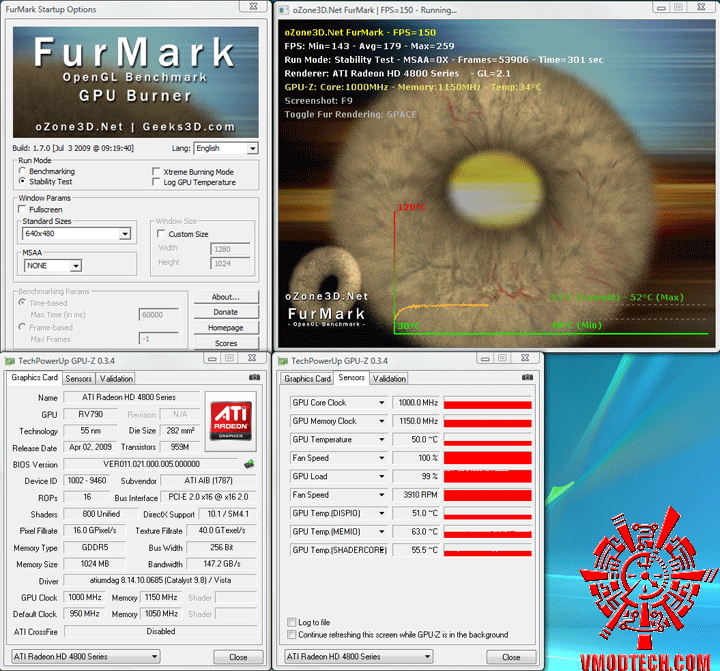Click the GPU-Z app icon in Sensors window title bar

[283, 361]
